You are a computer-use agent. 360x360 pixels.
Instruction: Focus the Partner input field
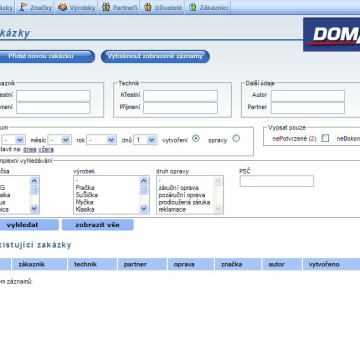click(x=308, y=108)
